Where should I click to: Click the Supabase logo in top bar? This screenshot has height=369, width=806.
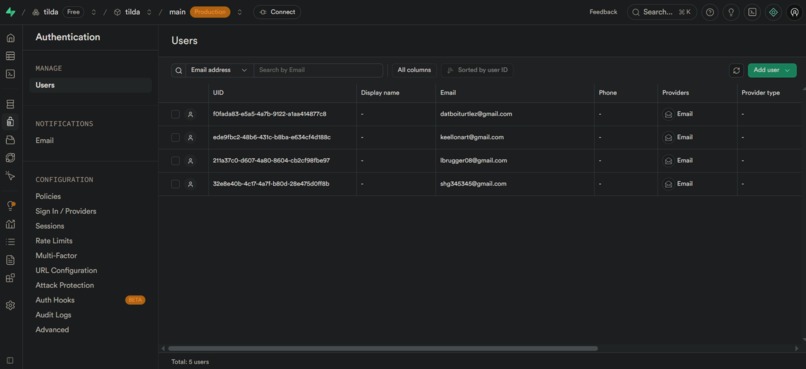point(10,12)
